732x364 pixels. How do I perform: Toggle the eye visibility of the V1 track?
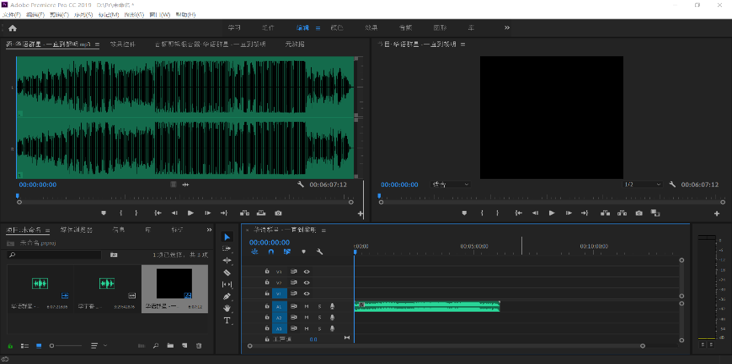pos(307,294)
